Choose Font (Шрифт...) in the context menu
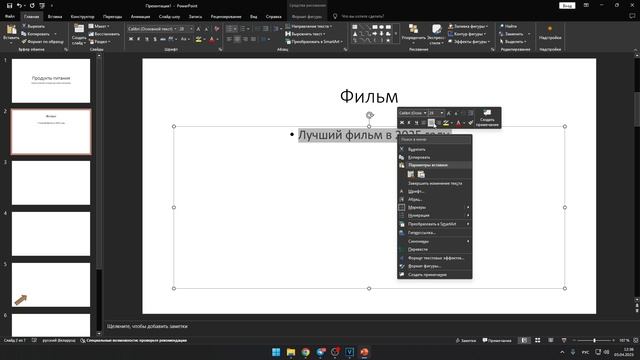The height and width of the screenshot is (360, 640). pyautogui.click(x=435, y=191)
